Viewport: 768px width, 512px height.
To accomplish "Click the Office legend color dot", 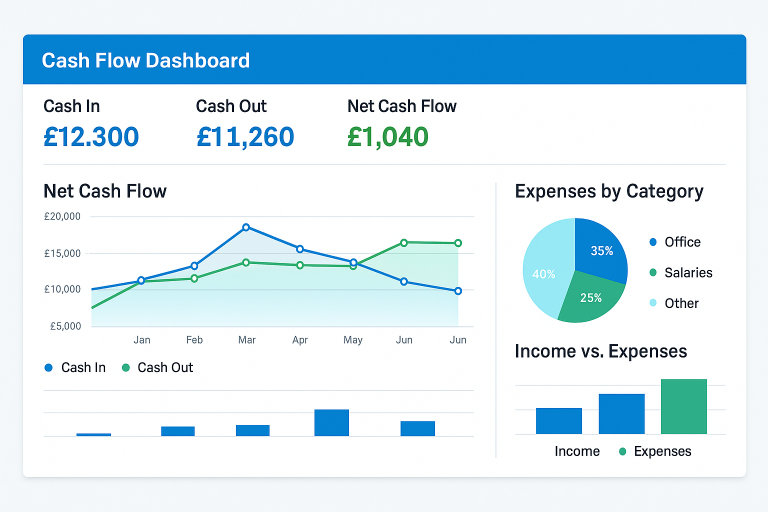I will pyautogui.click(x=653, y=242).
